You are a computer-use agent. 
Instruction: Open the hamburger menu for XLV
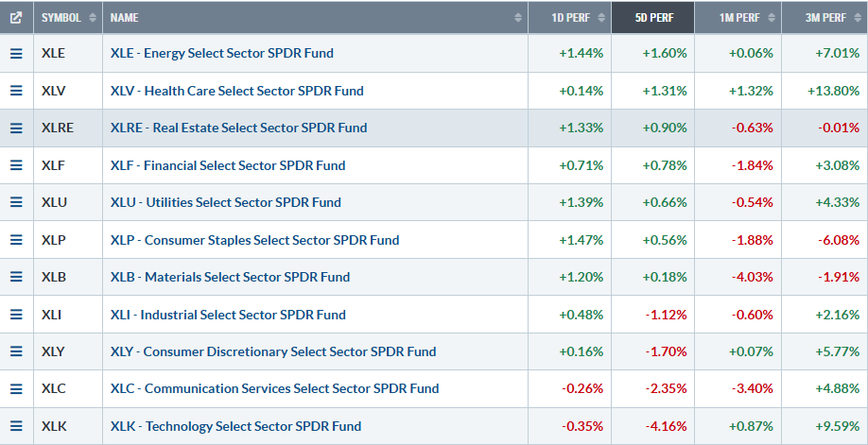[x=16, y=91]
